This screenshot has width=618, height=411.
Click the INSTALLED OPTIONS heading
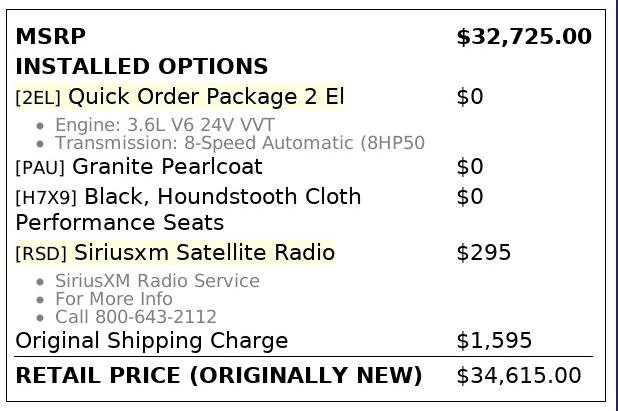coord(142,67)
